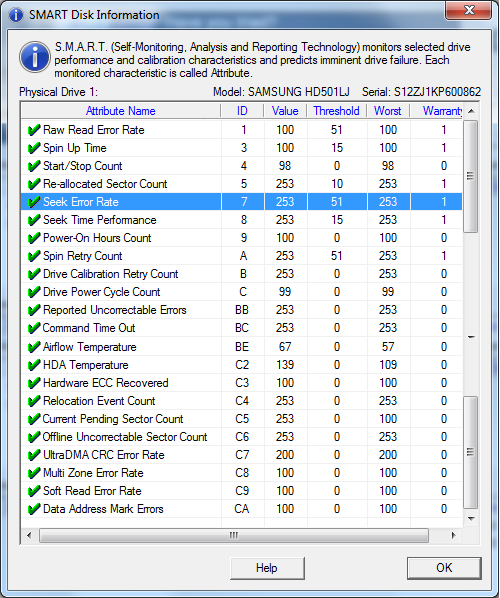500x598 pixels.
Task: Click the check icon for Data Address Mark Errors
Action: point(34,509)
